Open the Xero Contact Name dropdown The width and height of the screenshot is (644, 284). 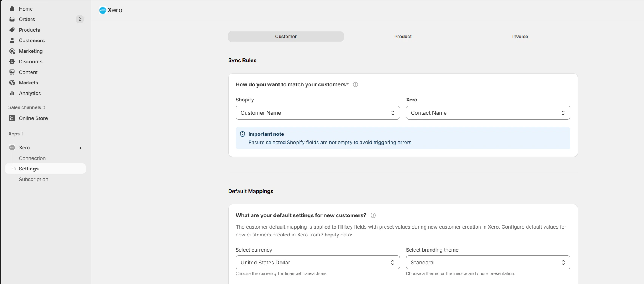pyautogui.click(x=488, y=113)
